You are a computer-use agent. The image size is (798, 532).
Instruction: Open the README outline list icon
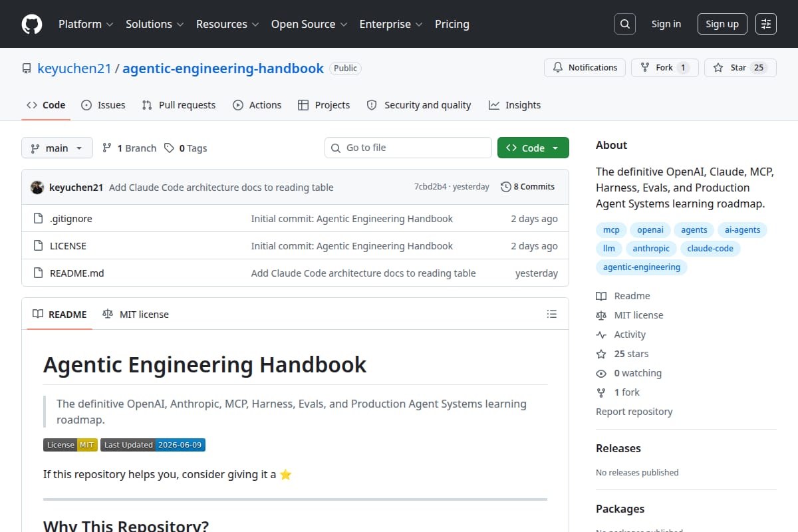(551, 314)
